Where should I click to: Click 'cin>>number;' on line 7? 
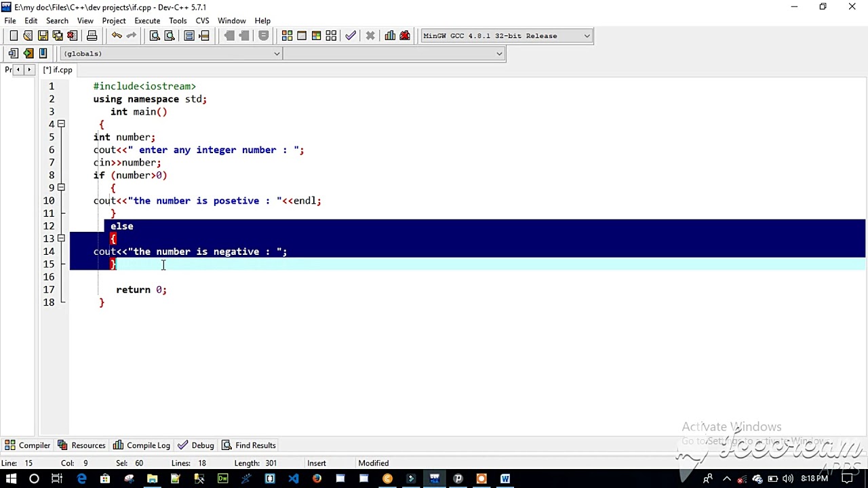[x=127, y=163]
